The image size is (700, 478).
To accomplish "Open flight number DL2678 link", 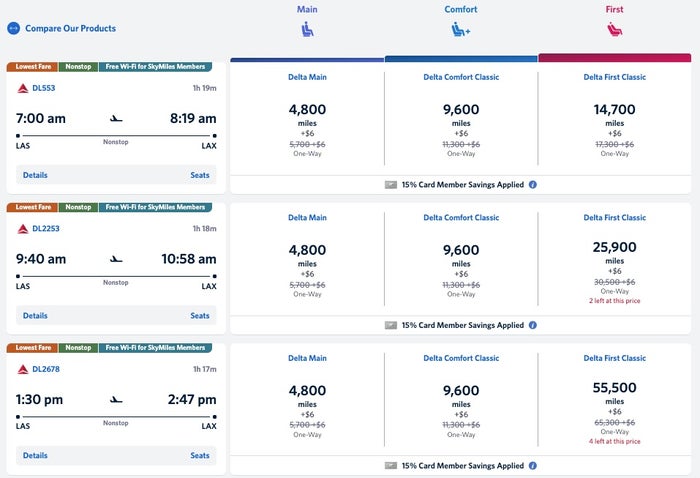I will pyautogui.click(x=46, y=370).
